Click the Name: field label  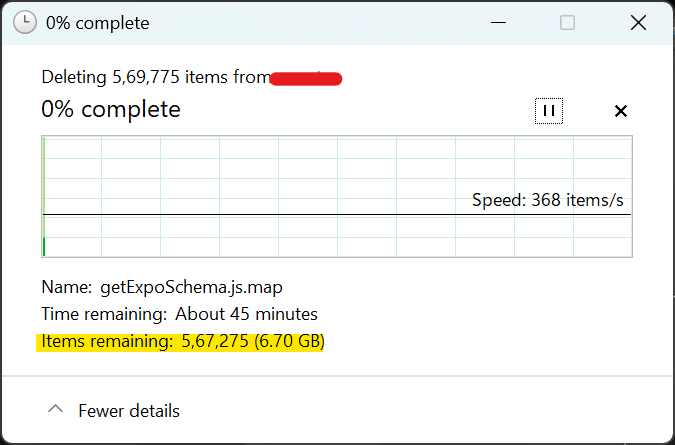click(67, 287)
